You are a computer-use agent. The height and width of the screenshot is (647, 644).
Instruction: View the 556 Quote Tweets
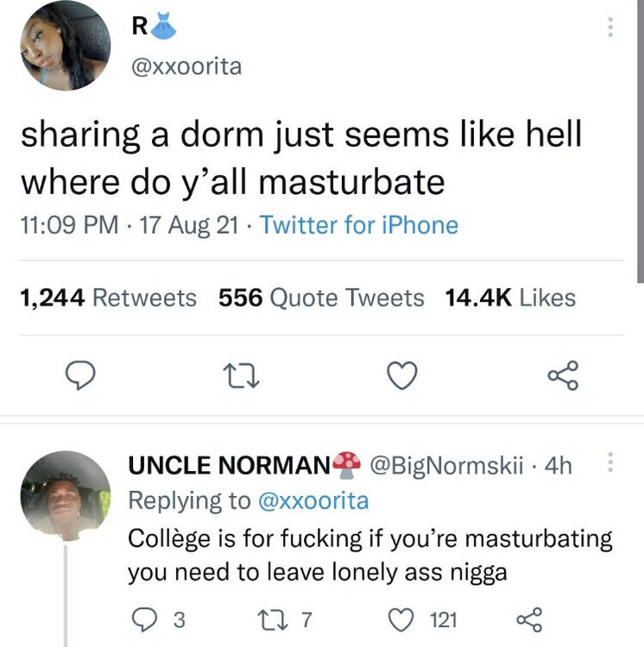point(321,298)
